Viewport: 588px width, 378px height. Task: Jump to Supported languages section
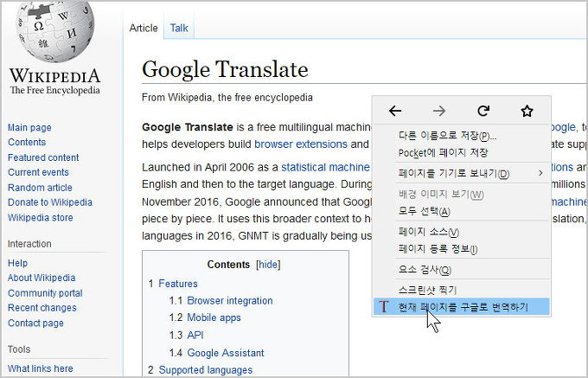click(x=206, y=370)
